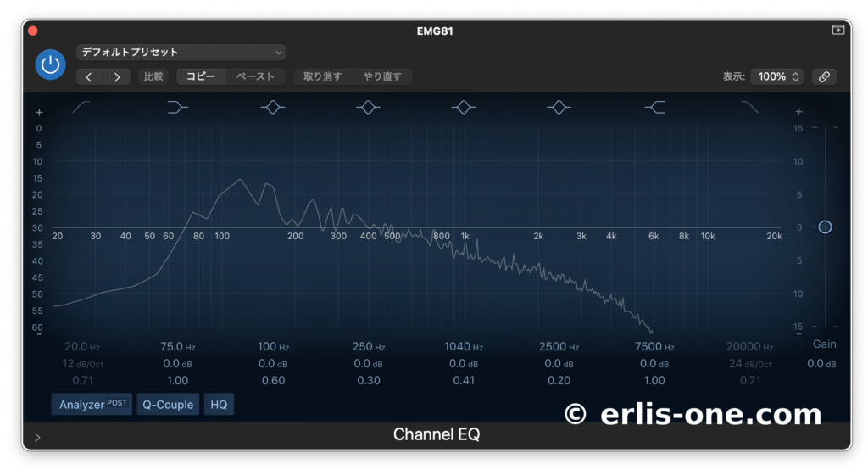This screenshot has width=868, height=470.
Task: Expand the disclosure arrow at bottom left
Action: click(37, 438)
